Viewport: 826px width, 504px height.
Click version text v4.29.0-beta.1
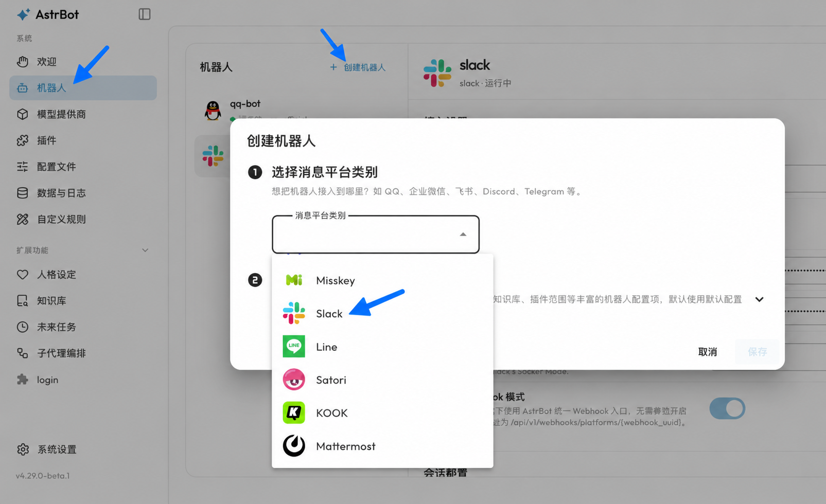coord(43,476)
